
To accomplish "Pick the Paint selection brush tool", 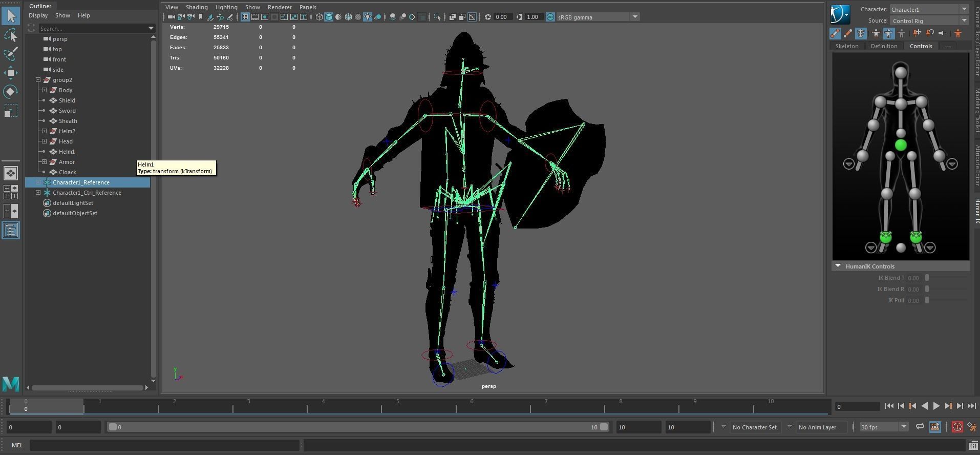I will [x=11, y=54].
